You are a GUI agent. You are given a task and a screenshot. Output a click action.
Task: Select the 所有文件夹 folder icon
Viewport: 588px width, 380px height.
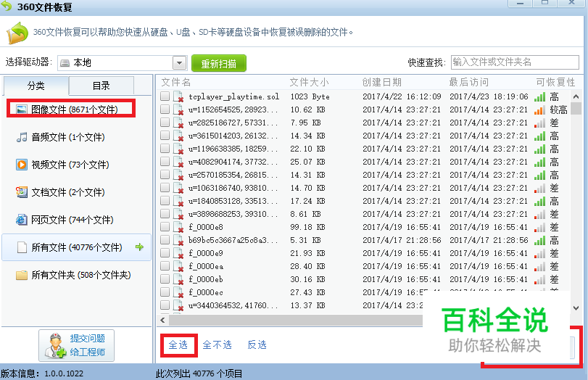[22, 275]
